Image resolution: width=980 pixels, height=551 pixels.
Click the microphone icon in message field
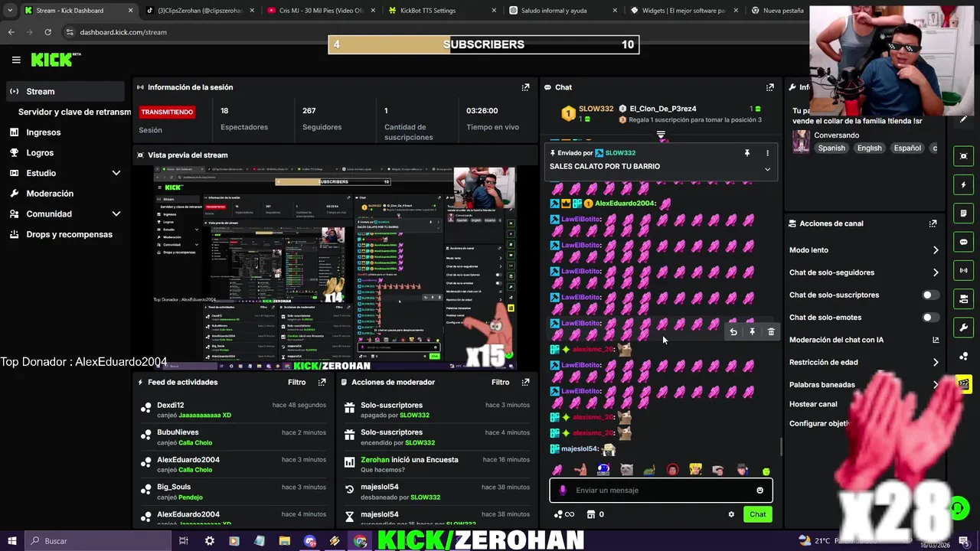click(x=563, y=491)
